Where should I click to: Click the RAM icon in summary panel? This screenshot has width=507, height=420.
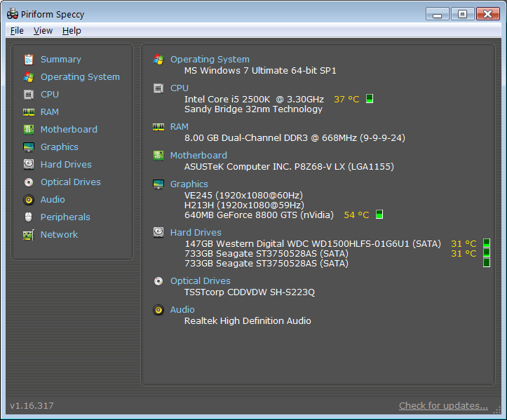(158, 127)
